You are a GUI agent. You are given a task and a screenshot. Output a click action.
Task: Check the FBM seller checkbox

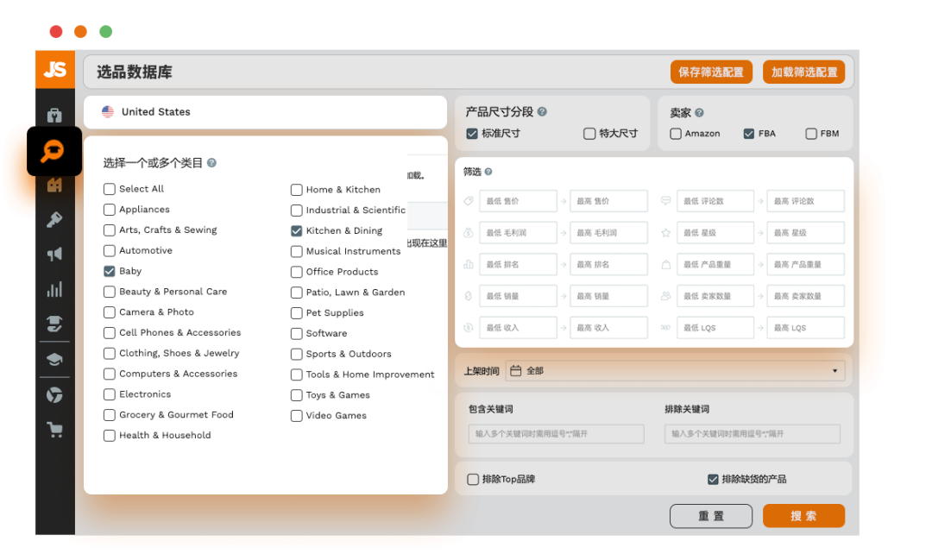tap(811, 134)
